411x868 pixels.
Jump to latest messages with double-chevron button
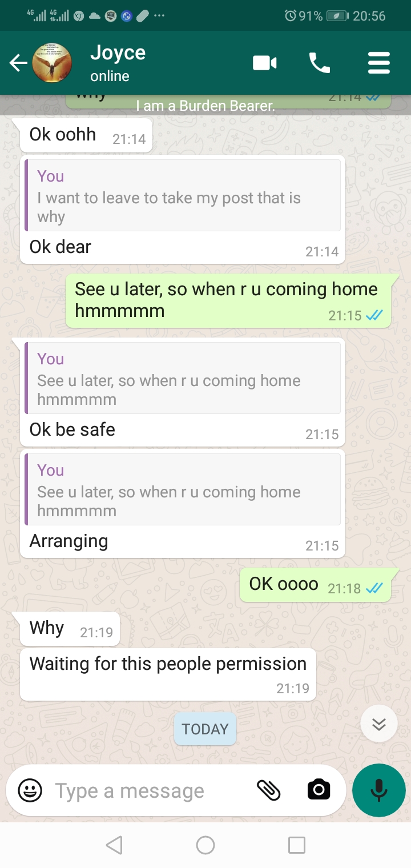pyautogui.click(x=379, y=724)
